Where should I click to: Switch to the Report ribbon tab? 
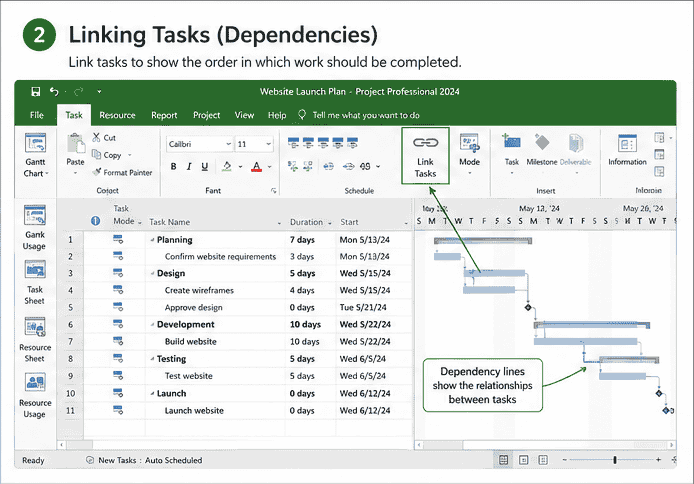[x=164, y=115]
